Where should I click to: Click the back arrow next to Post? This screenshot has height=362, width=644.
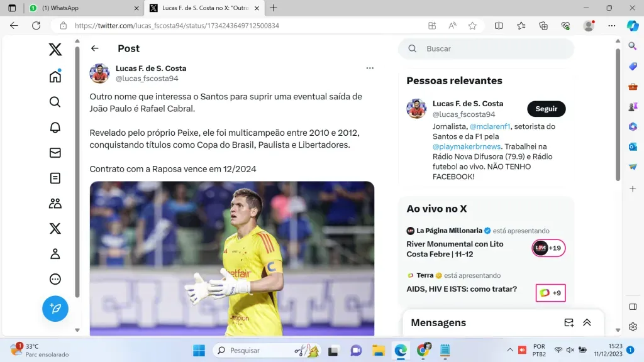[95, 48]
